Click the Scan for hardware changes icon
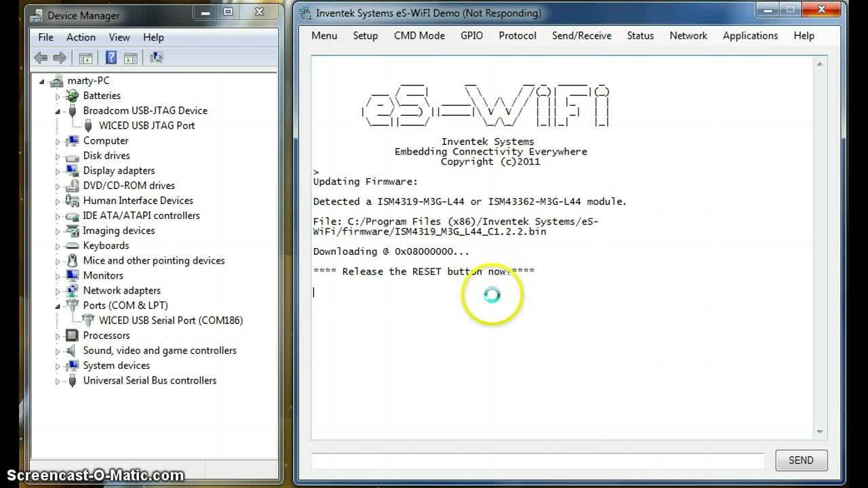The width and height of the screenshot is (868, 488). point(156,58)
